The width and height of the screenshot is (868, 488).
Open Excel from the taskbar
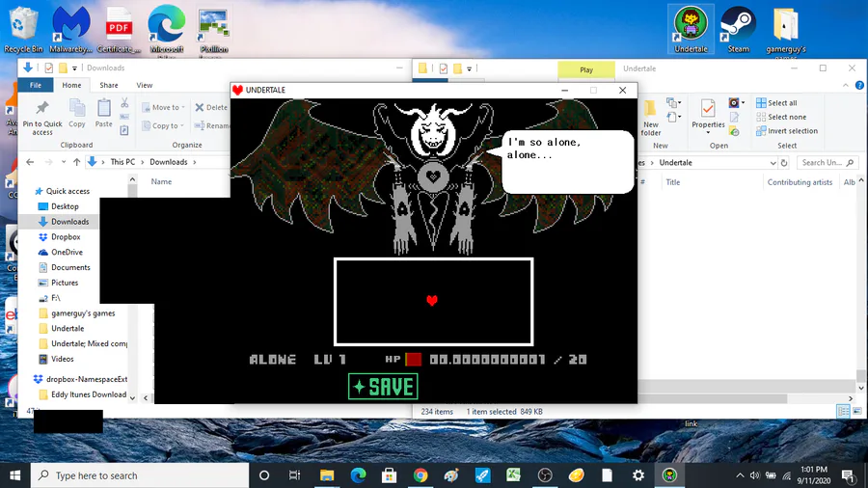pos(514,475)
